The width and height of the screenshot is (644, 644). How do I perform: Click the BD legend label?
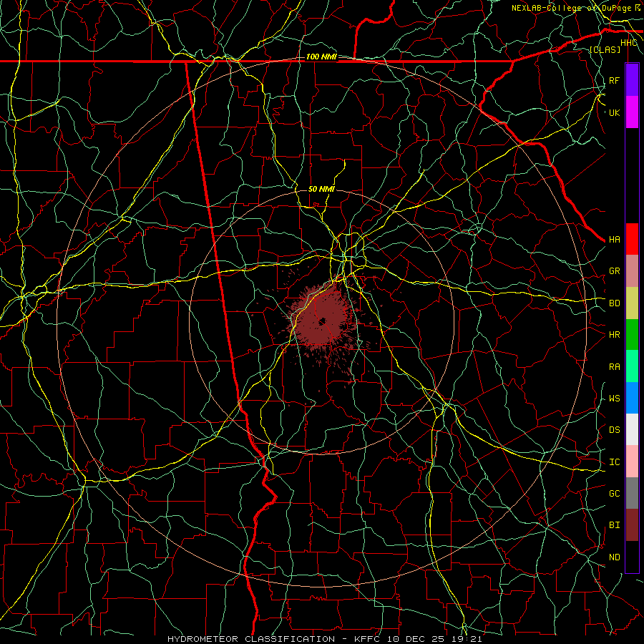(x=614, y=303)
